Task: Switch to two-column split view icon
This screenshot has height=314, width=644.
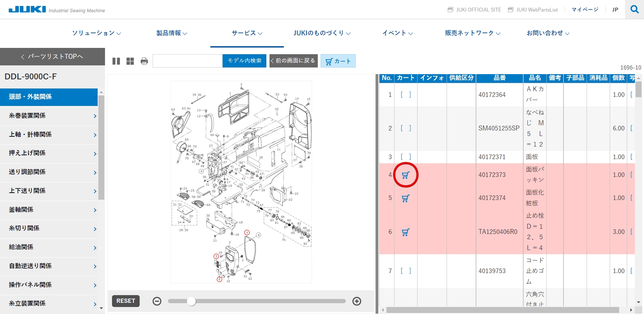Action: click(x=116, y=61)
